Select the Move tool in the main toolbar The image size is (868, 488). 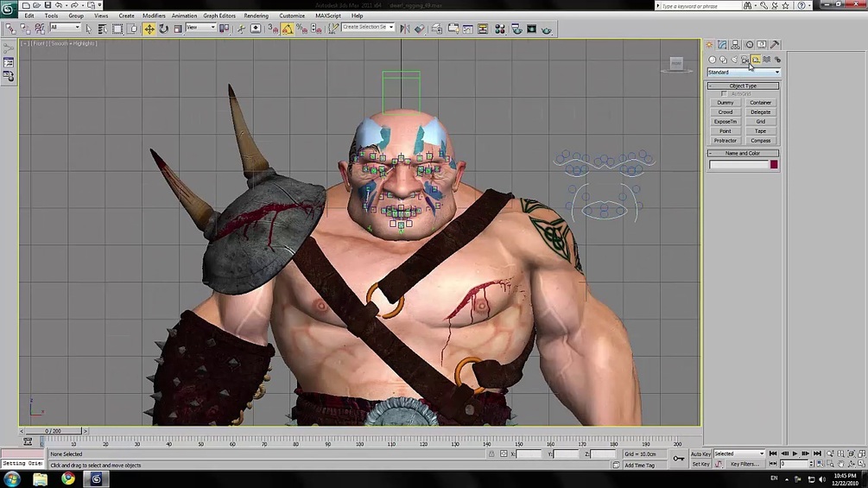(149, 29)
